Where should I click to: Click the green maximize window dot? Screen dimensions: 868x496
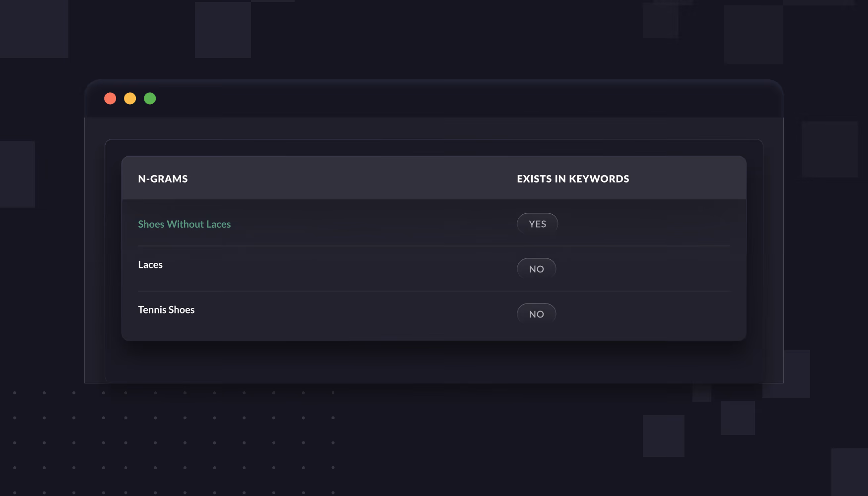[x=150, y=99]
